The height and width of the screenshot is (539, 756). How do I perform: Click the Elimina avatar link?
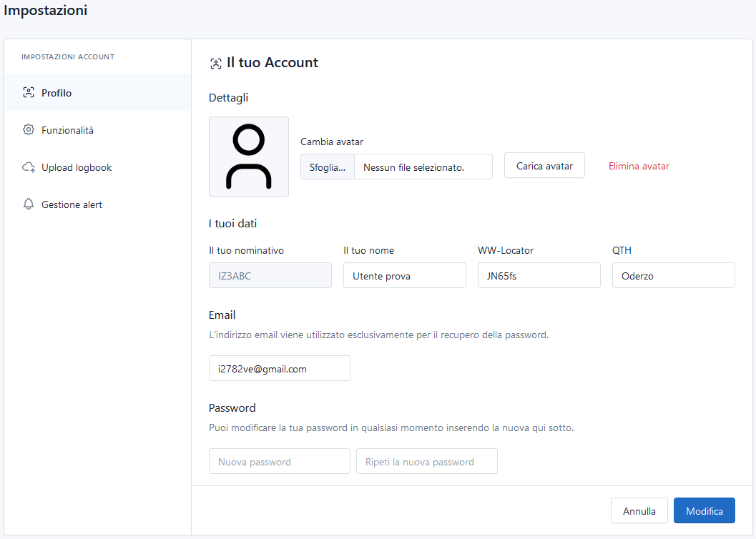(639, 165)
